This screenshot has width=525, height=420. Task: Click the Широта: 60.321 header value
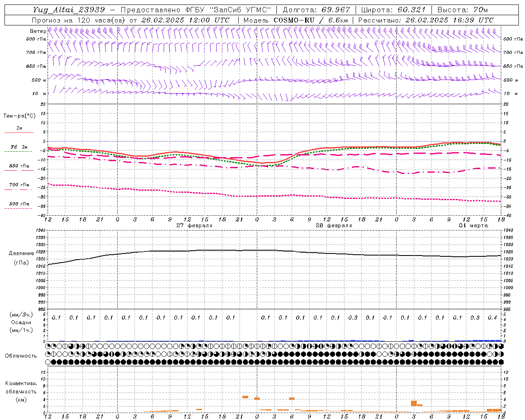tap(393, 10)
